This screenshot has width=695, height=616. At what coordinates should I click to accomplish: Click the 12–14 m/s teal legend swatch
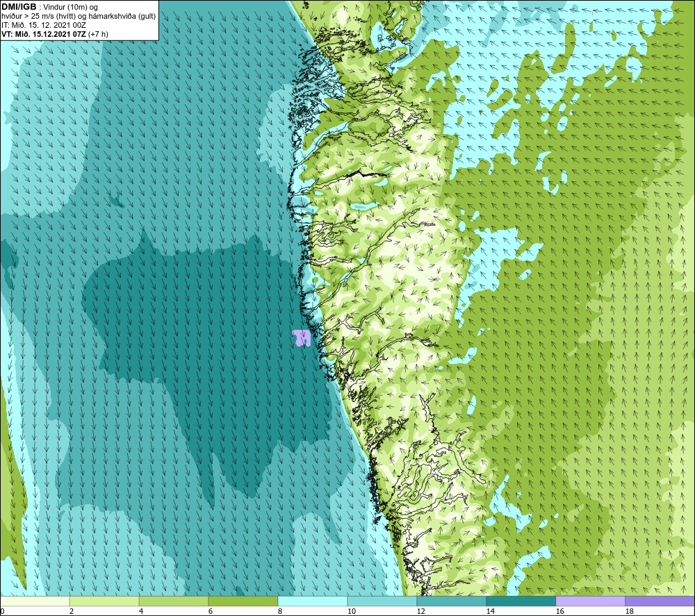[x=451, y=601]
